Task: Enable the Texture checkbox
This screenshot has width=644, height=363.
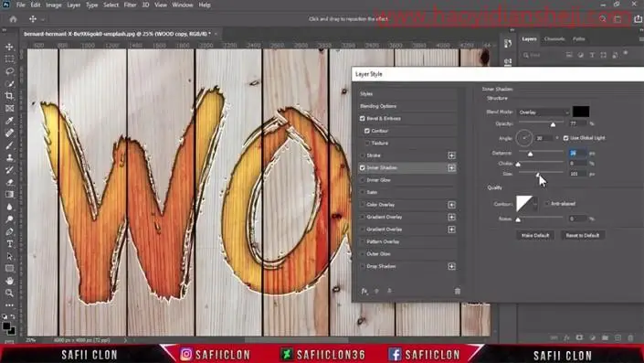Action: click(x=367, y=143)
